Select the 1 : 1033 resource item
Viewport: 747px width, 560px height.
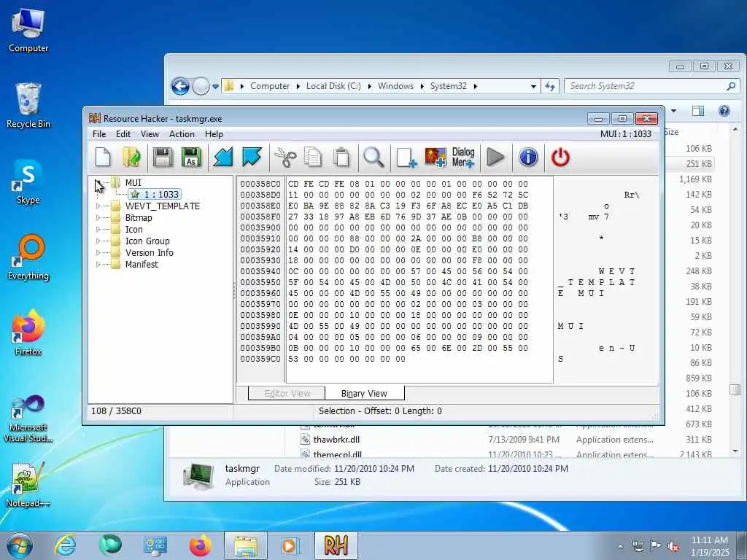tap(155, 194)
